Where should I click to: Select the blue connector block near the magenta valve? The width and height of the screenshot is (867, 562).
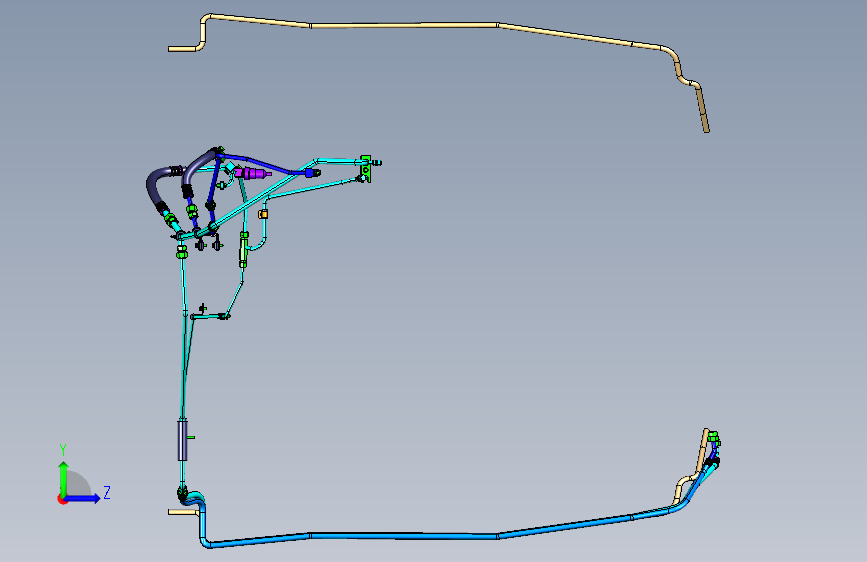[x=311, y=173]
